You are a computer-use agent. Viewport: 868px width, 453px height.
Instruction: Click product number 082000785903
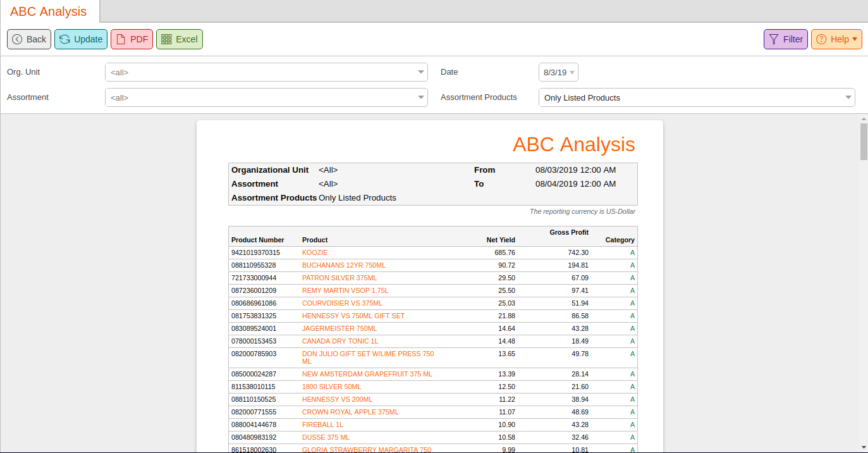click(254, 354)
